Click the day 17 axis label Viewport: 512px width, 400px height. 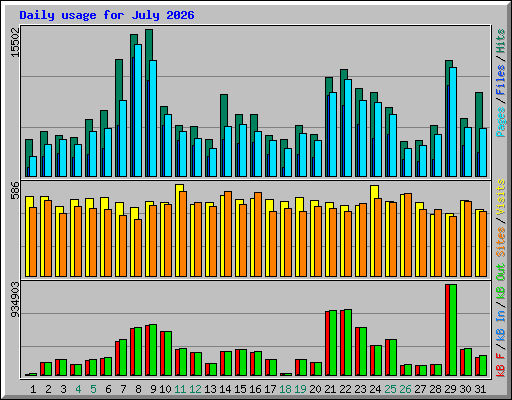[x=270, y=389]
